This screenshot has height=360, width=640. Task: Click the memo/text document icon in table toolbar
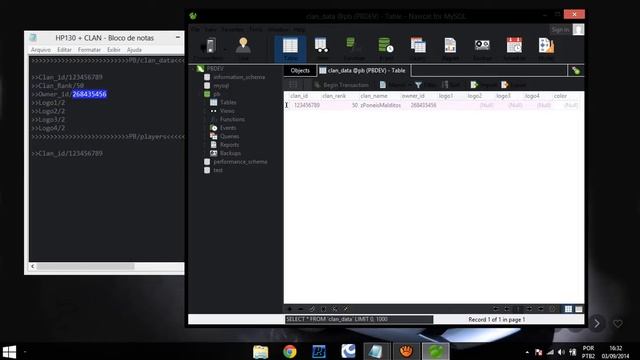point(382,85)
